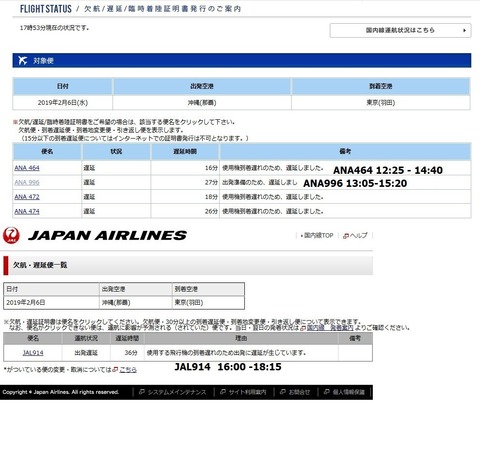Click the JAL 2019年2月6日 date cell
480x450 pixels.
click(52, 303)
